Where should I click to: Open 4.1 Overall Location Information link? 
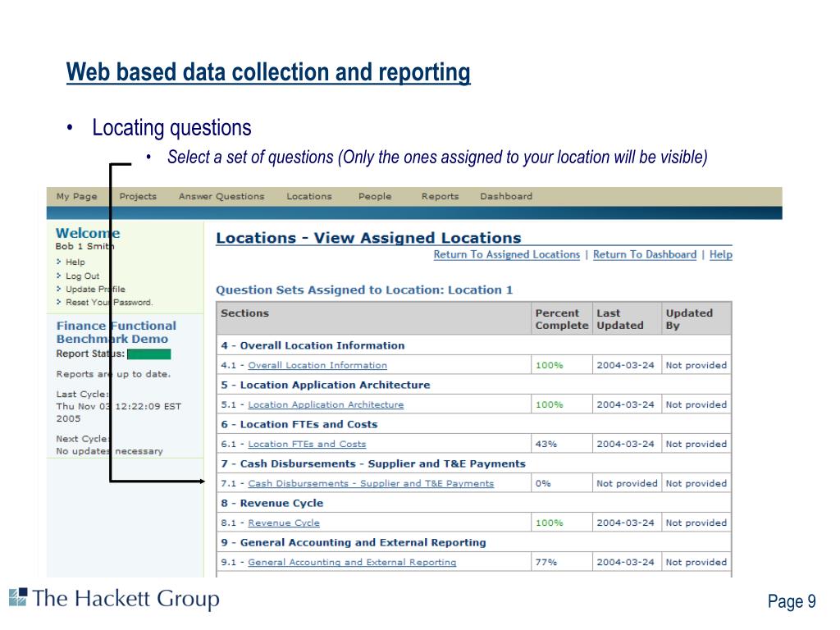pyautogui.click(x=317, y=365)
